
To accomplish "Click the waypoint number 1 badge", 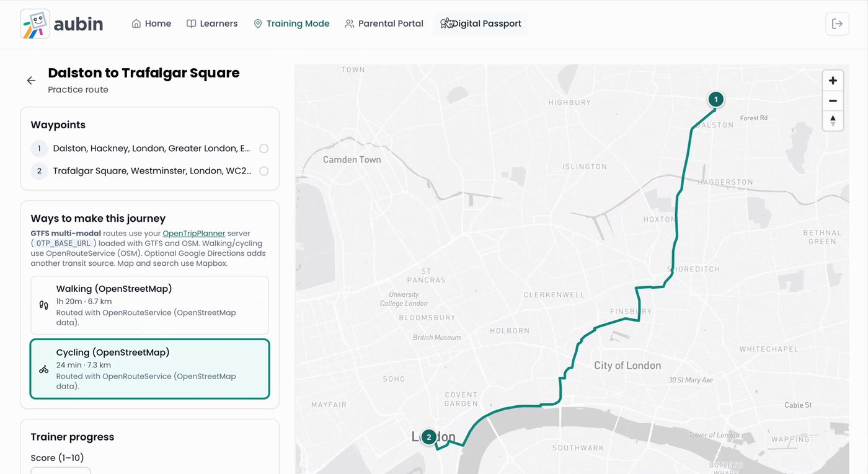I will point(39,149).
